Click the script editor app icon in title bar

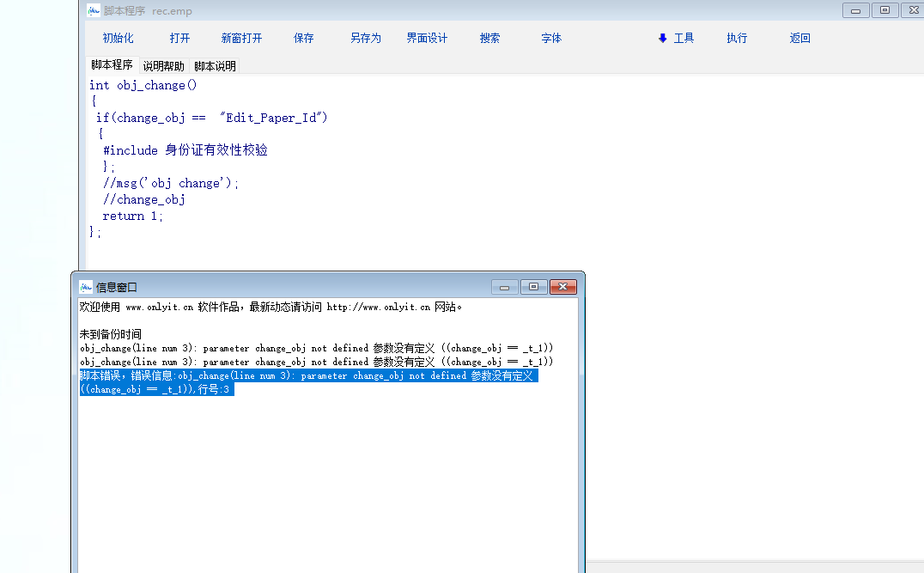(94, 10)
